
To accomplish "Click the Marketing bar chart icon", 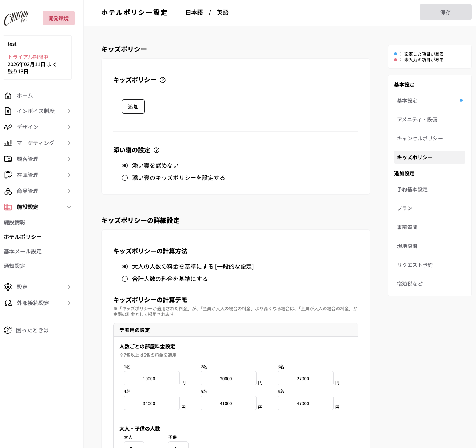I will point(8,143).
